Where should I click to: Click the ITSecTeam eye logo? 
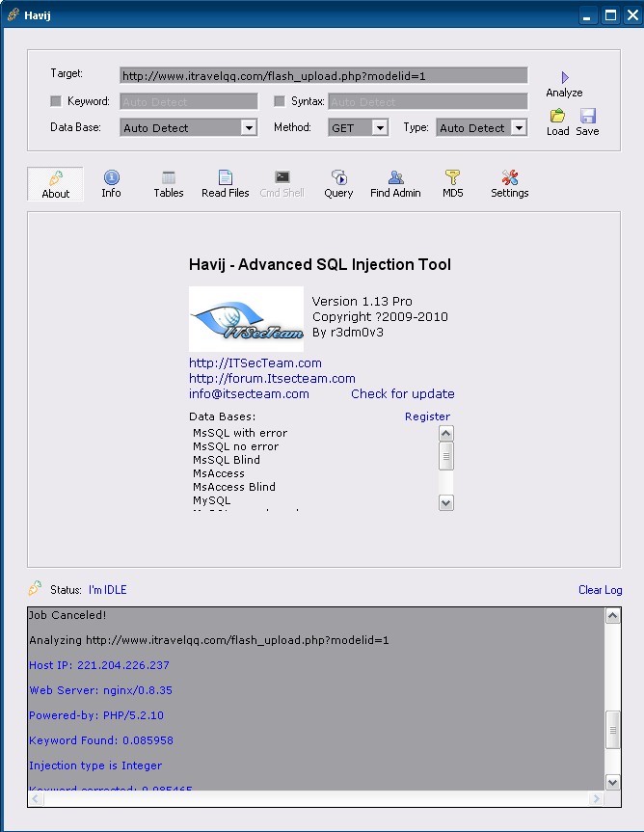coord(246,319)
